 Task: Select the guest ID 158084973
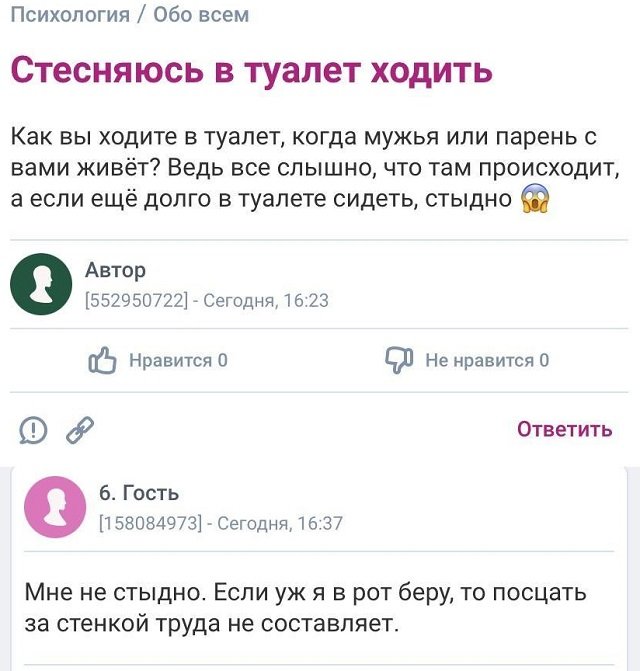coord(151,522)
